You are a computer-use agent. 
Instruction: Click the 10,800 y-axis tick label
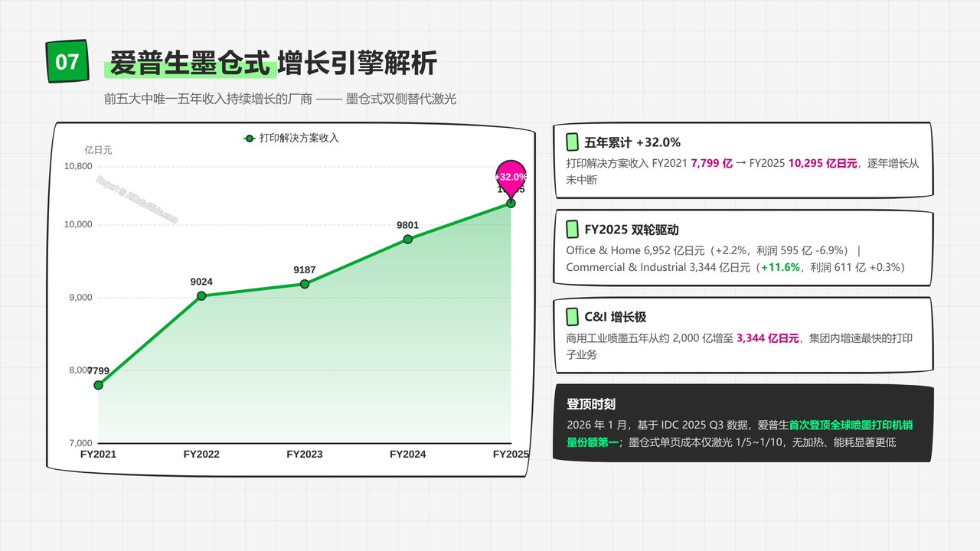[77, 166]
